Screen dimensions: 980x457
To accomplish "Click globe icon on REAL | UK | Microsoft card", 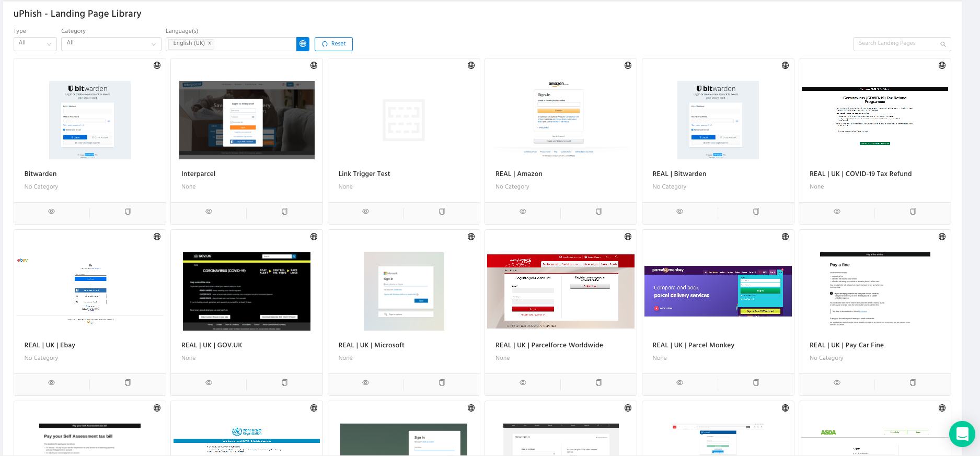I will click(471, 237).
